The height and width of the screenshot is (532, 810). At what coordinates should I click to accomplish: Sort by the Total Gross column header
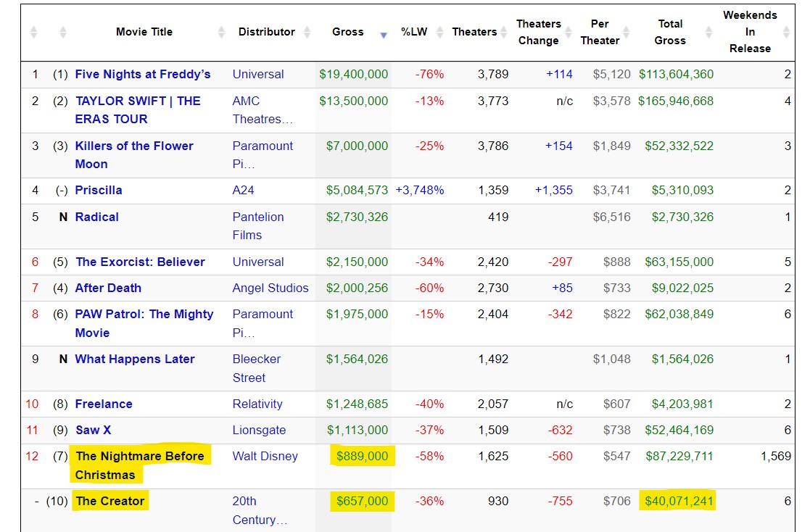click(669, 32)
